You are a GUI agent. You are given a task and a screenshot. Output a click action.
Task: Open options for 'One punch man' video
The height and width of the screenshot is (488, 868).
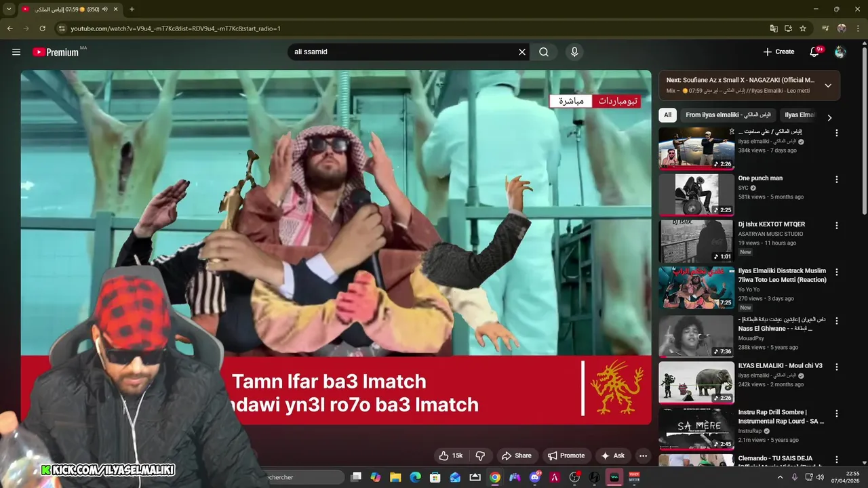pyautogui.click(x=837, y=180)
